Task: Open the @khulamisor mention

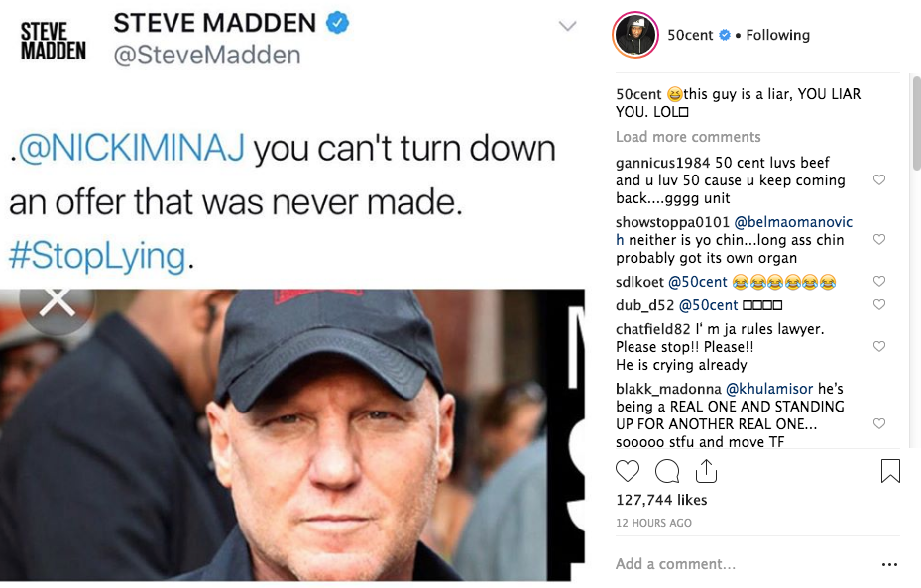Action: pyautogui.click(x=769, y=389)
